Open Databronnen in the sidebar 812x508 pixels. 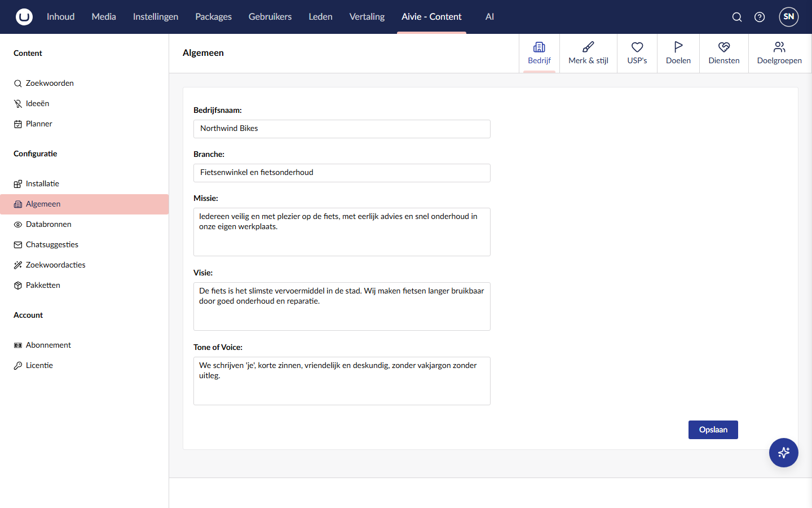click(x=85, y=225)
